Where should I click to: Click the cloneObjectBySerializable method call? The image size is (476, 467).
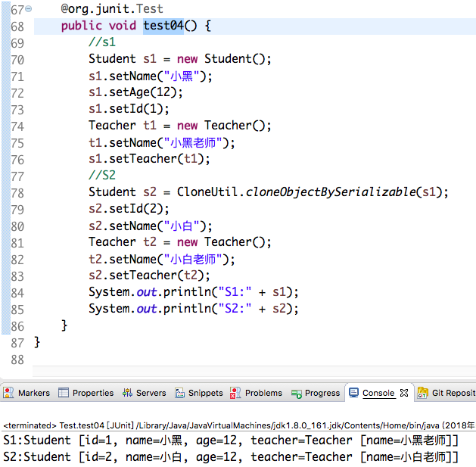tap(330, 191)
